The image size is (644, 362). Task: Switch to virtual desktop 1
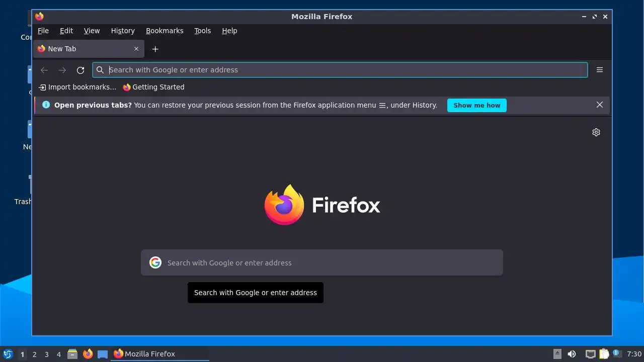coord(22,354)
